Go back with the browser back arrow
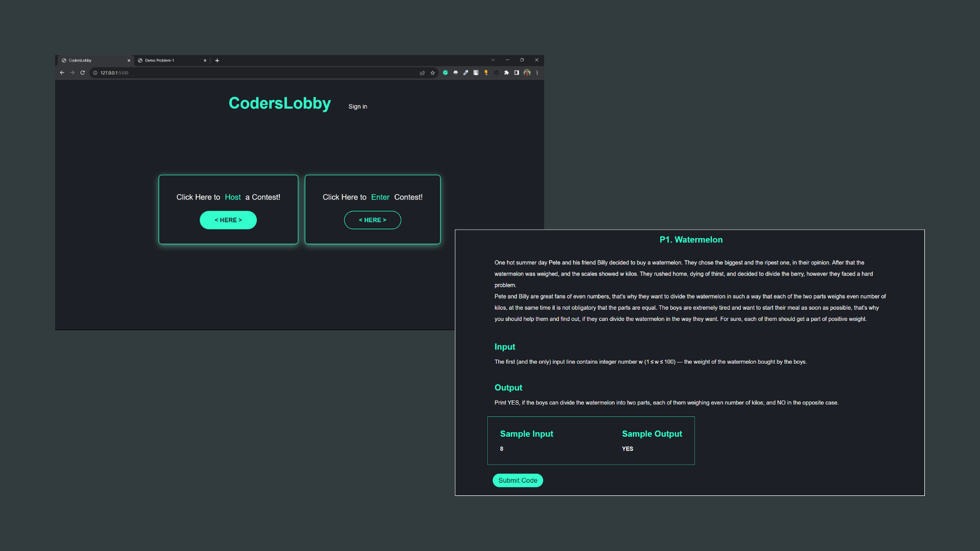The width and height of the screenshot is (980, 551). pyautogui.click(x=62, y=73)
